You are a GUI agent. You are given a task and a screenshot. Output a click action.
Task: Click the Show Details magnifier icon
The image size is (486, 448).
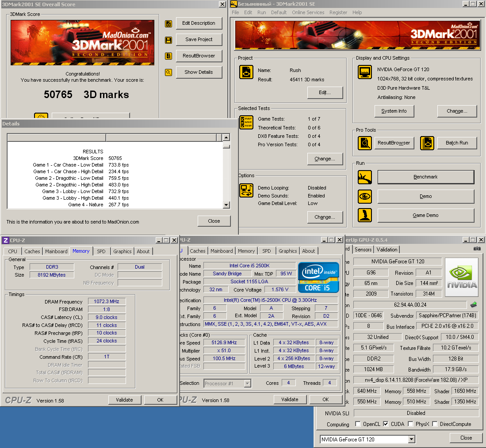[x=168, y=72]
